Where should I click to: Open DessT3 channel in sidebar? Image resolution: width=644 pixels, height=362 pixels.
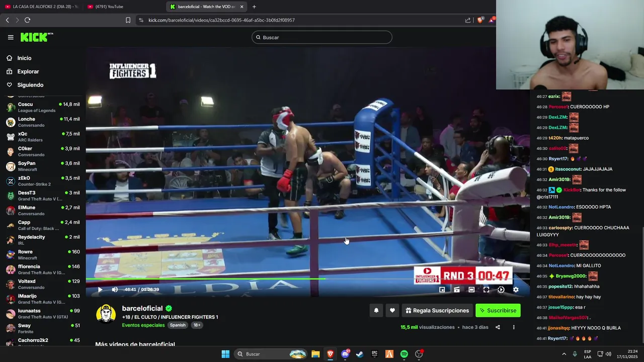pos(43,196)
